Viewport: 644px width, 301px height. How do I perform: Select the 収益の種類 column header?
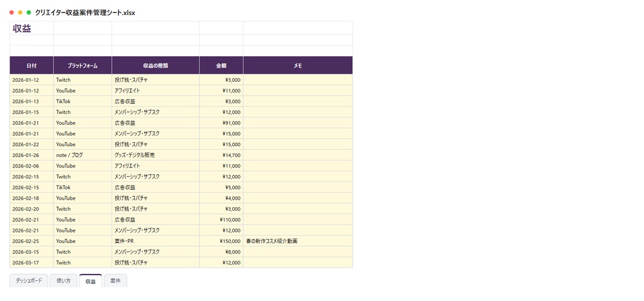[156, 65]
